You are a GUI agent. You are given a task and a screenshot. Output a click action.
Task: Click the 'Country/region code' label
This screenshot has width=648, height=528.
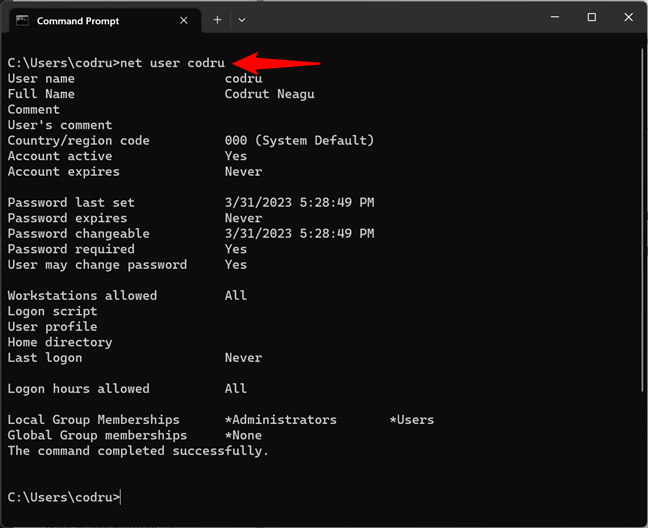pyautogui.click(x=79, y=140)
